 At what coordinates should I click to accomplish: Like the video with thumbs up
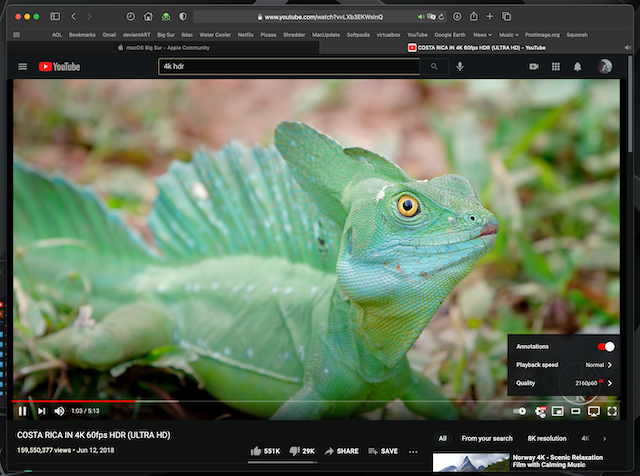coord(257,451)
